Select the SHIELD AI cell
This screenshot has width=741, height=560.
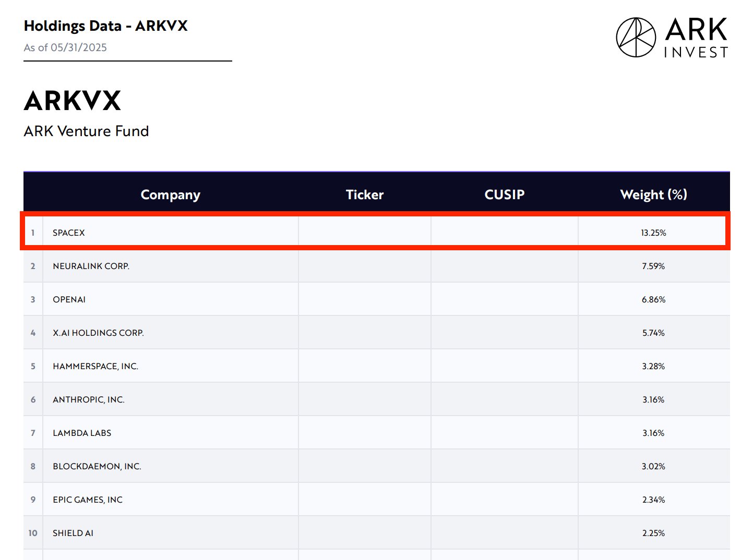click(171, 533)
